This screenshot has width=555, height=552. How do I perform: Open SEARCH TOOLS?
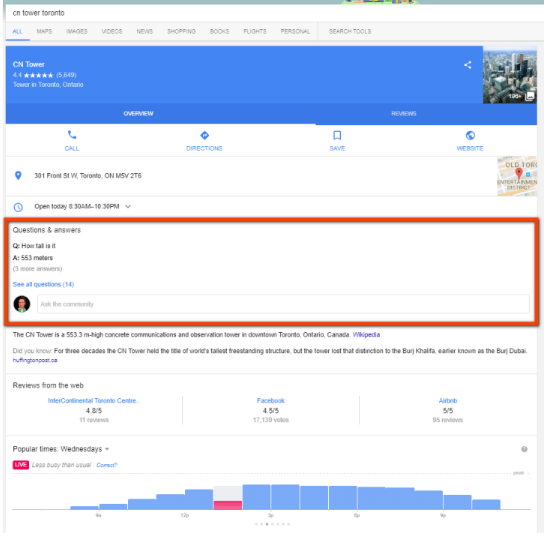[350, 31]
